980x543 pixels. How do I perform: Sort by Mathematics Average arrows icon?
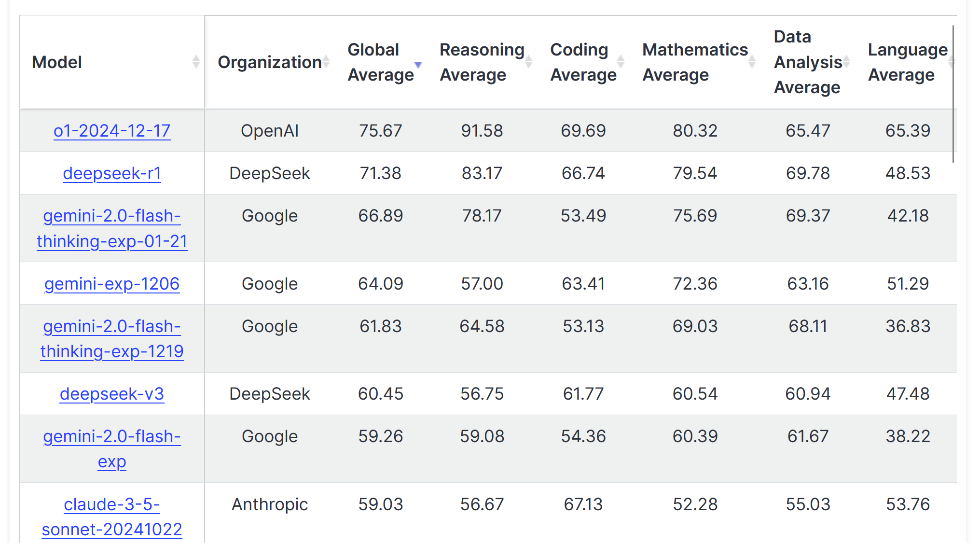752,62
